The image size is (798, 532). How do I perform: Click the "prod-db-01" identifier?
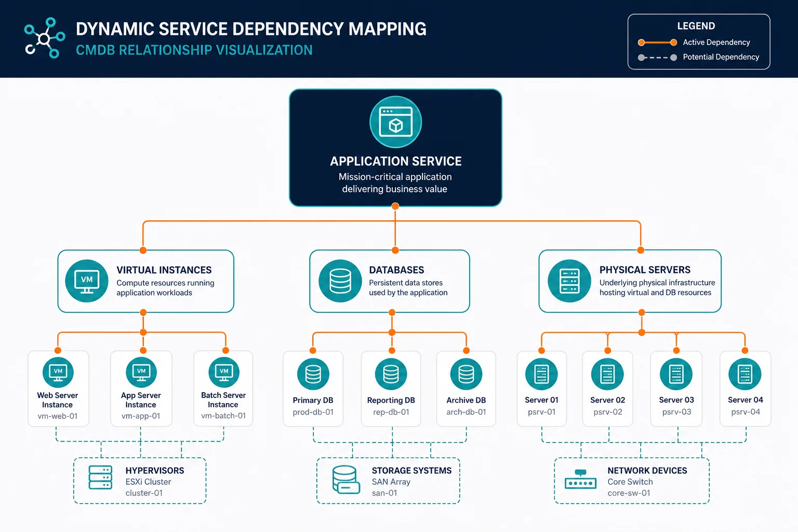313,412
